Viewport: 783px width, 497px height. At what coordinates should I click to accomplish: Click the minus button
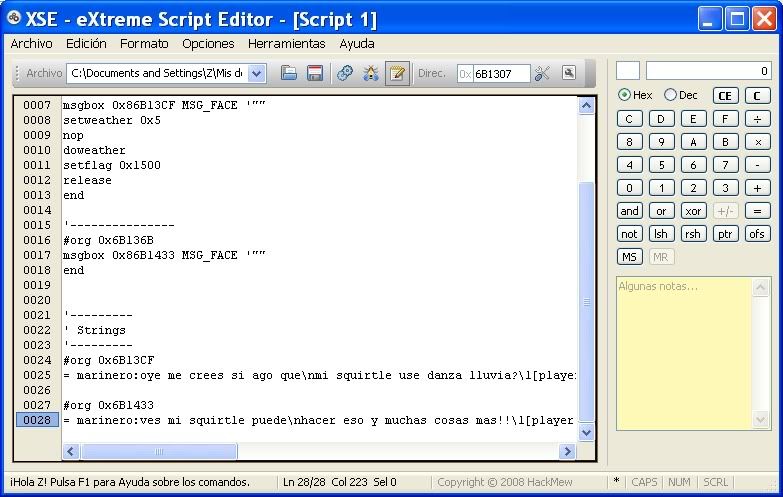click(x=757, y=165)
